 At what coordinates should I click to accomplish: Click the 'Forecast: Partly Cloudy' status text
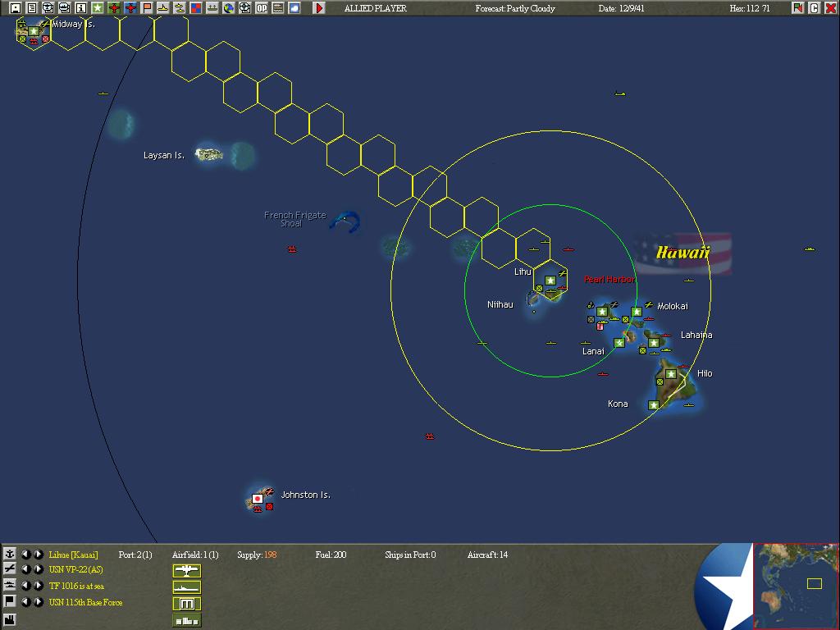point(515,8)
